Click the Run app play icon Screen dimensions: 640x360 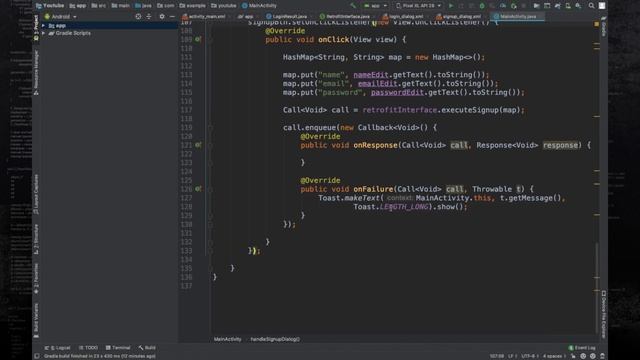coord(451,6)
